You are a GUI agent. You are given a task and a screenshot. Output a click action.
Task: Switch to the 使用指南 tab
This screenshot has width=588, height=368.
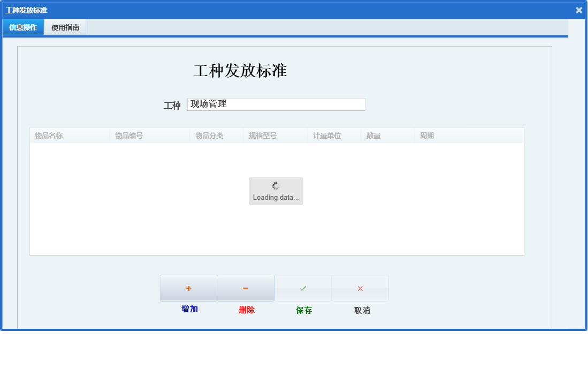(64, 26)
